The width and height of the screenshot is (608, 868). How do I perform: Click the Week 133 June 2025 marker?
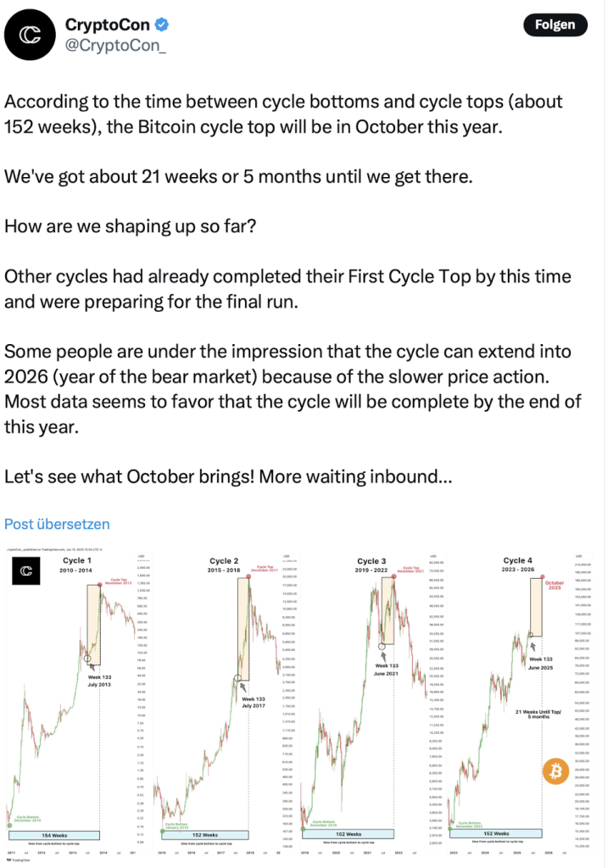pos(541,663)
